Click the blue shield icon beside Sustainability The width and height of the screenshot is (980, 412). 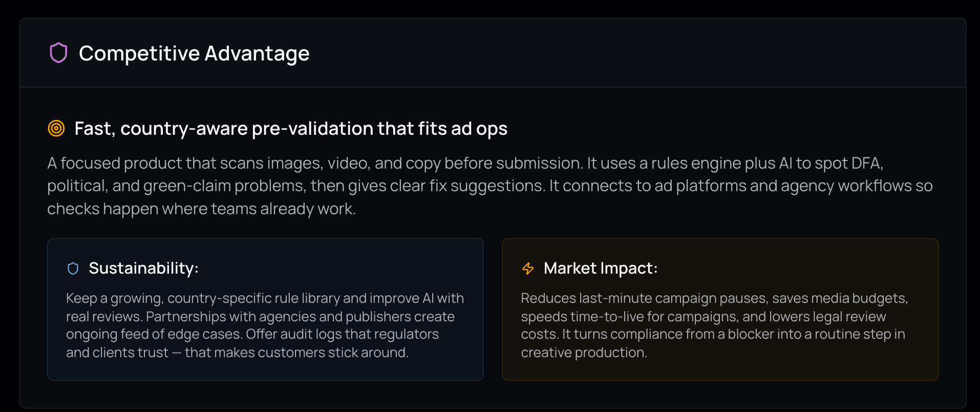pyautogui.click(x=73, y=269)
